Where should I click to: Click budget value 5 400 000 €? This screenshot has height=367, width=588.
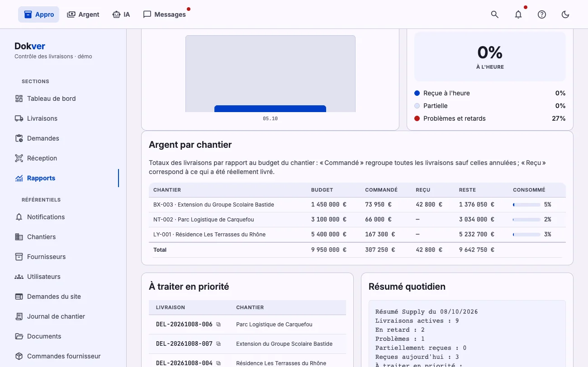[329, 235]
